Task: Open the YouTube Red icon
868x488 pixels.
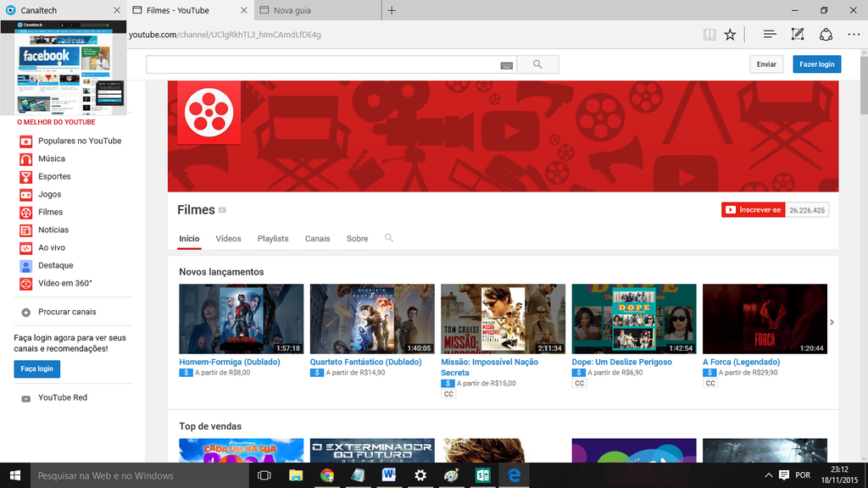Action: click(26, 398)
